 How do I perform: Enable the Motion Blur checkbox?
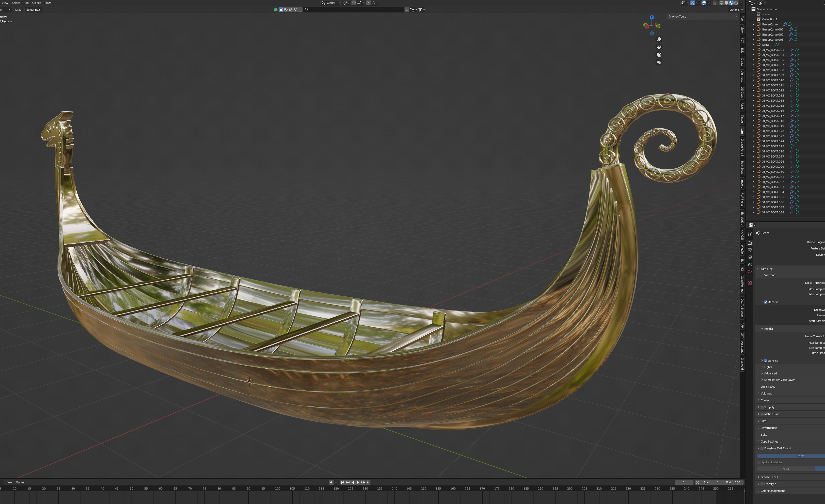click(762, 414)
